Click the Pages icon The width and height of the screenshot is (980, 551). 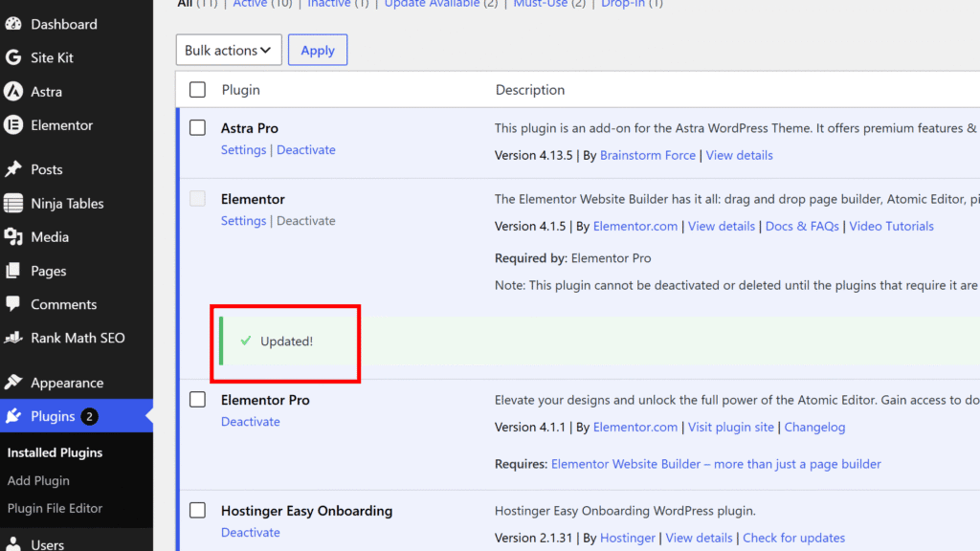[13, 271]
